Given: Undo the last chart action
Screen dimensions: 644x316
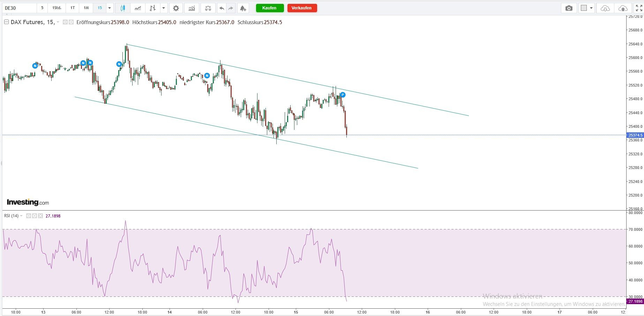Looking at the screenshot, I should click(221, 8).
